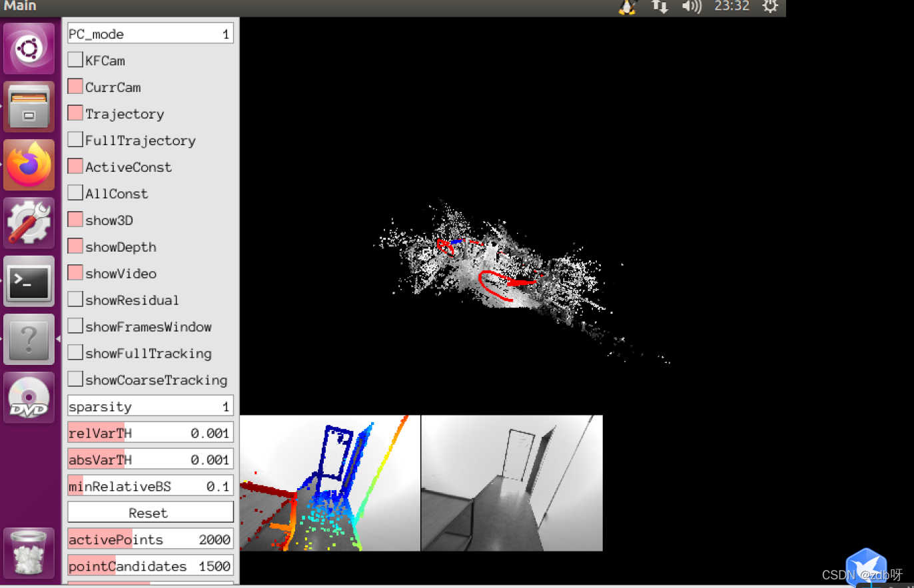Open System Settings wrench-gear icon

(x=29, y=223)
